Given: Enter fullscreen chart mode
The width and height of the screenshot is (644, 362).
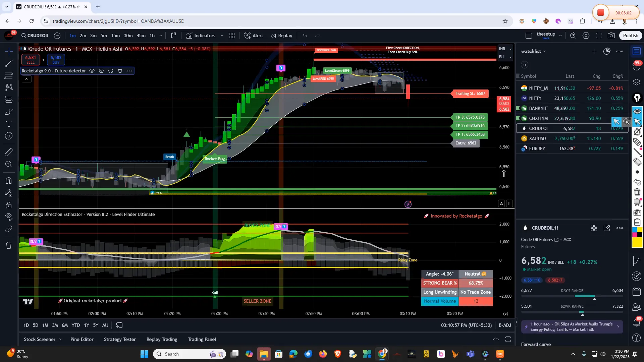Looking at the screenshot, I should pyautogui.click(x=599, y=36).
